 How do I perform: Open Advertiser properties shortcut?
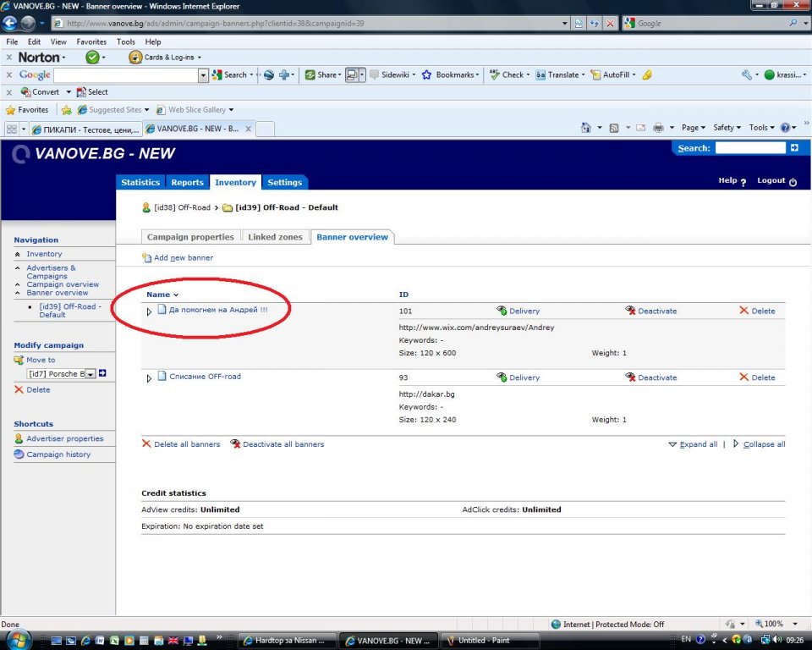[64, 438]
